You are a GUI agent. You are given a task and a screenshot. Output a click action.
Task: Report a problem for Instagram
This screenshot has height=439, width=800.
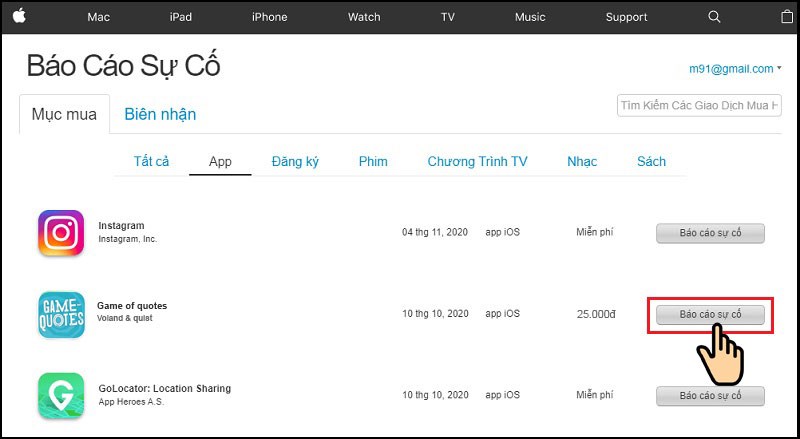[710, 233]
